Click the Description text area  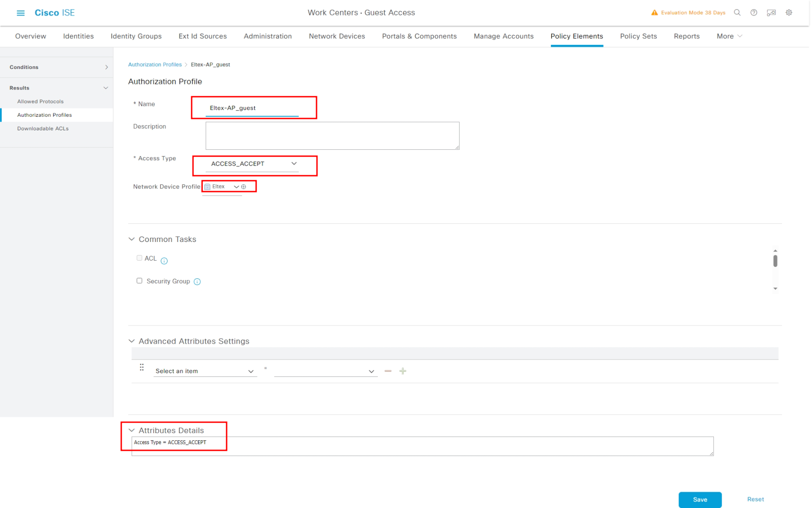tap(332, 136)
